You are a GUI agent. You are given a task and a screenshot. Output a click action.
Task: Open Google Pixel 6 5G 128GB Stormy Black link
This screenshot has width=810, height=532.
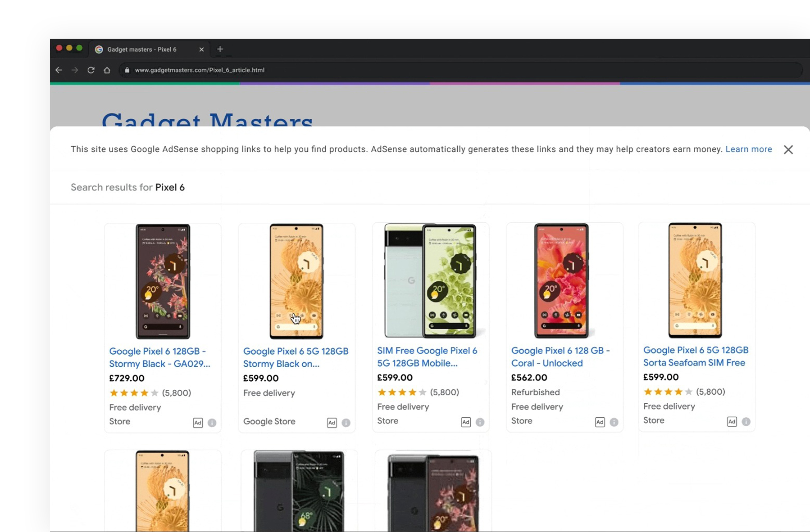[296, 357]
